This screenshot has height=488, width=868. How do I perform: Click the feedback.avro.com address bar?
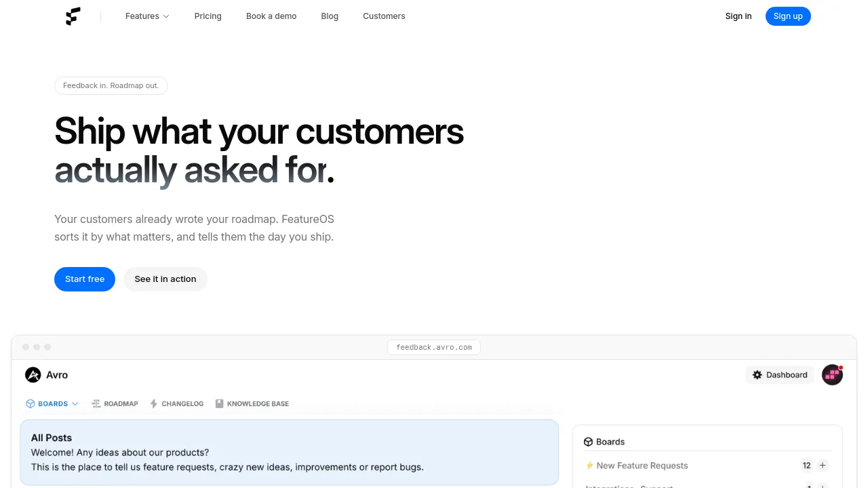pos(434,347)
